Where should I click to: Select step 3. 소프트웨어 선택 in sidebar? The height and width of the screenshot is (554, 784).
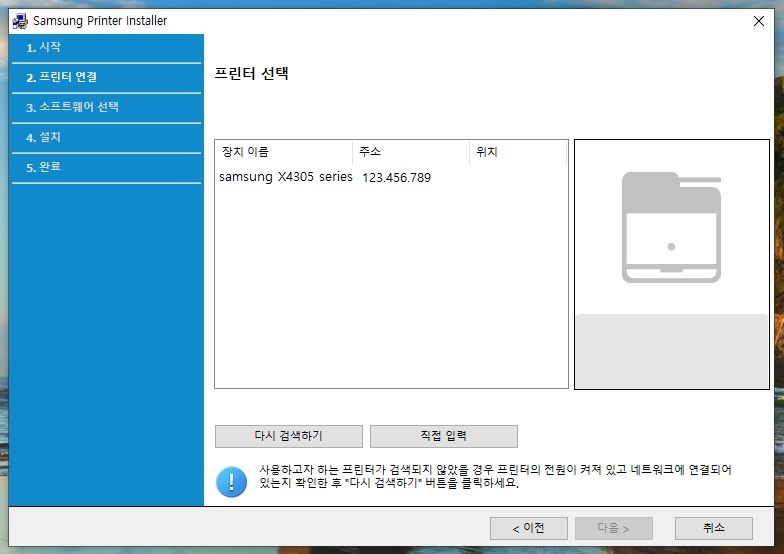[x=106, y=108]
